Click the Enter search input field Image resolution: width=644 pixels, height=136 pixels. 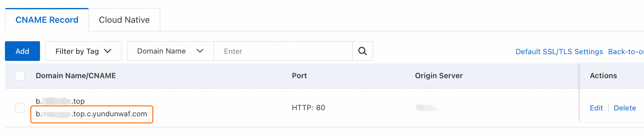(x=282, y=51)
